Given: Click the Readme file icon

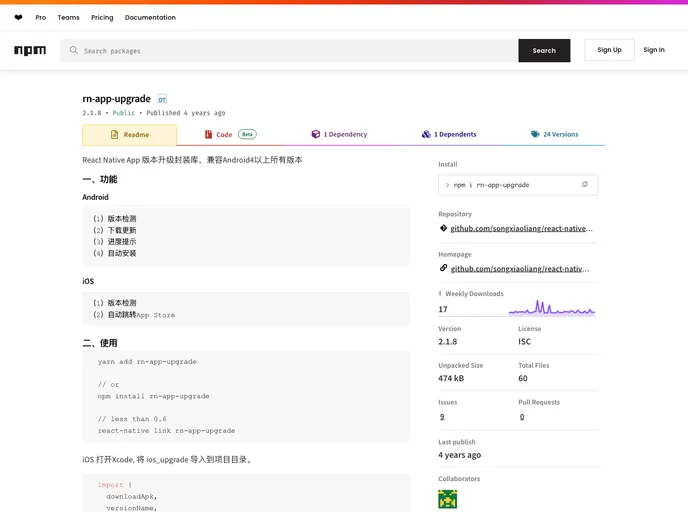Looking at the screenshot, I should click(x=115, y=135).
